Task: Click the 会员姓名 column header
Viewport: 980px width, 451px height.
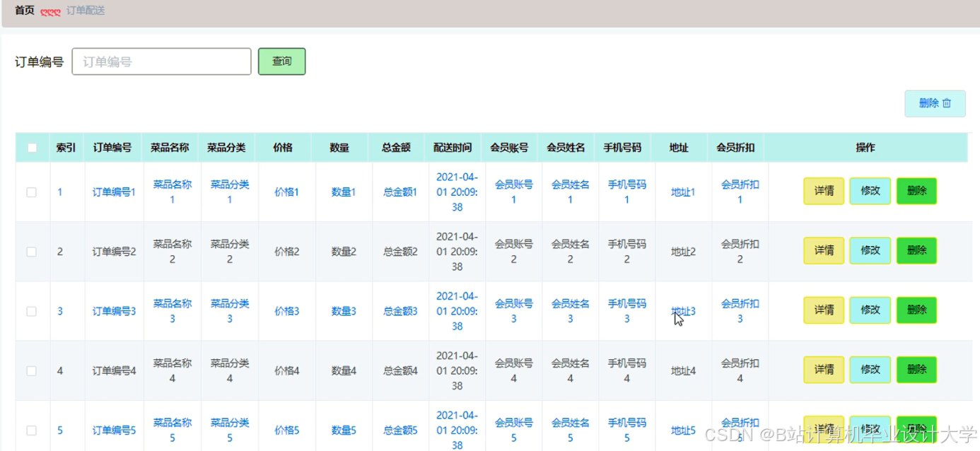Action: point(566,148)
